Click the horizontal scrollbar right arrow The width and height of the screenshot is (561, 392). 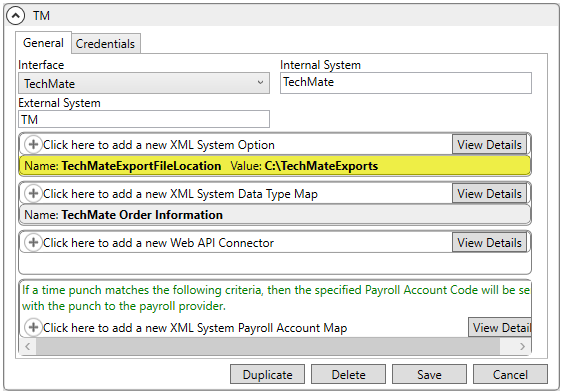pos(522,346)
